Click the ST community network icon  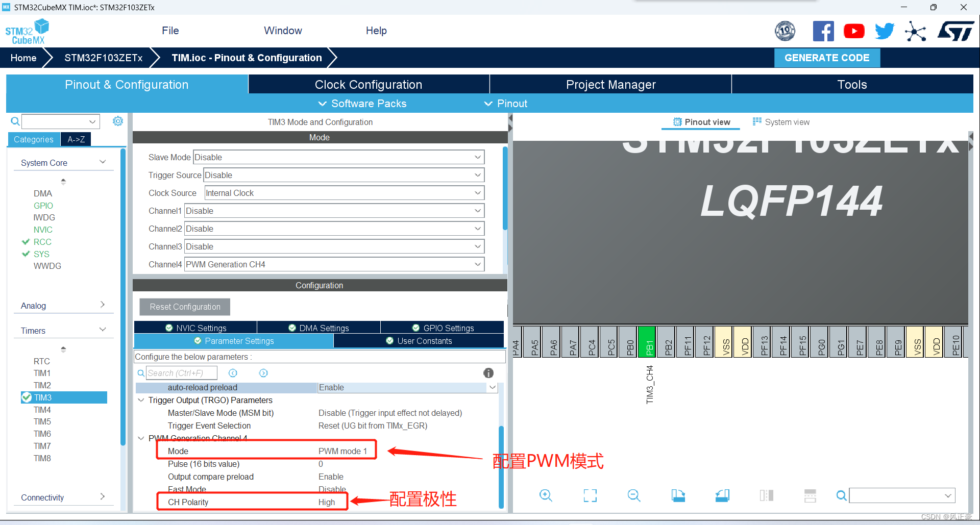916,32
